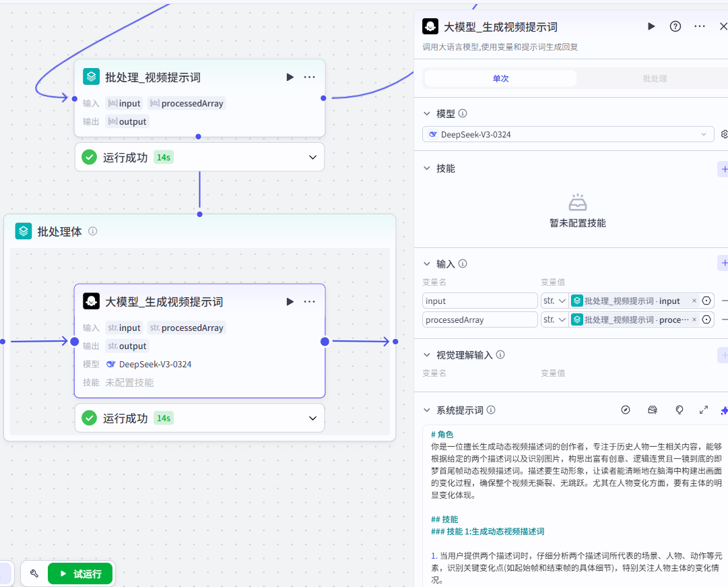Click the wrench debug icon beside 试运行
The image size is (728, 587).
click(x=34, y=574)
